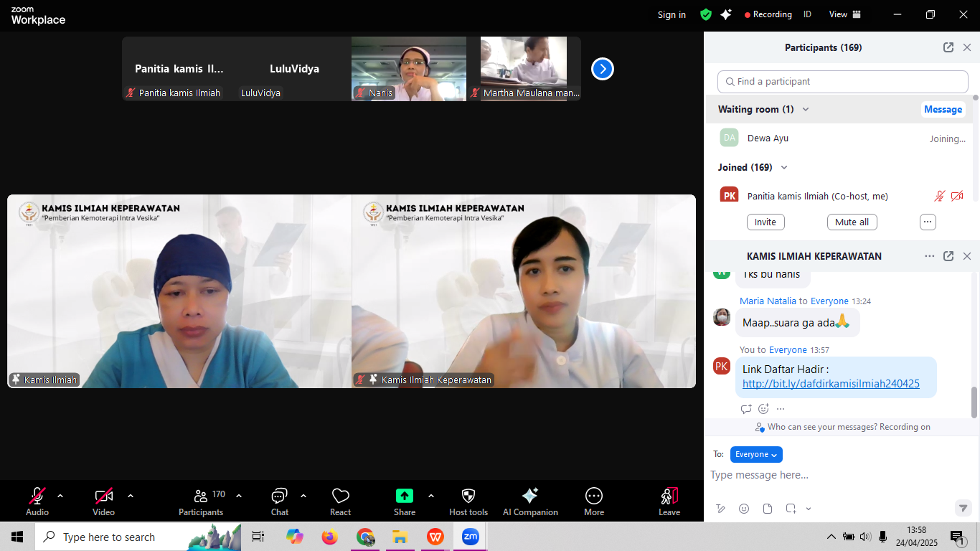
Task: Unmute microphone with the Audio button
Action: [37, 496]
